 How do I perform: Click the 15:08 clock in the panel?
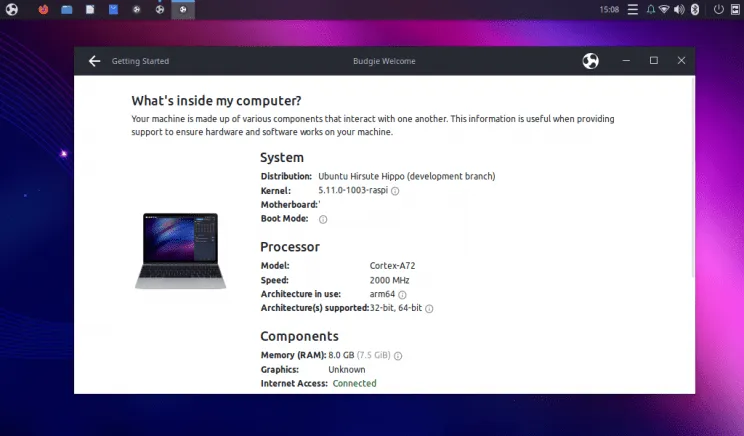(x=609, y=10)
